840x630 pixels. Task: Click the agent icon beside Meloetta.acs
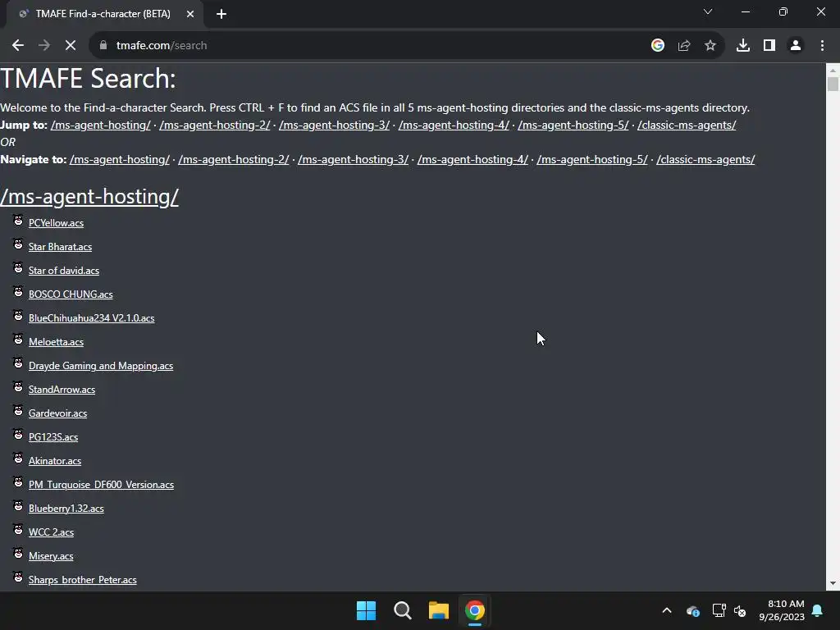coord(18,339)
